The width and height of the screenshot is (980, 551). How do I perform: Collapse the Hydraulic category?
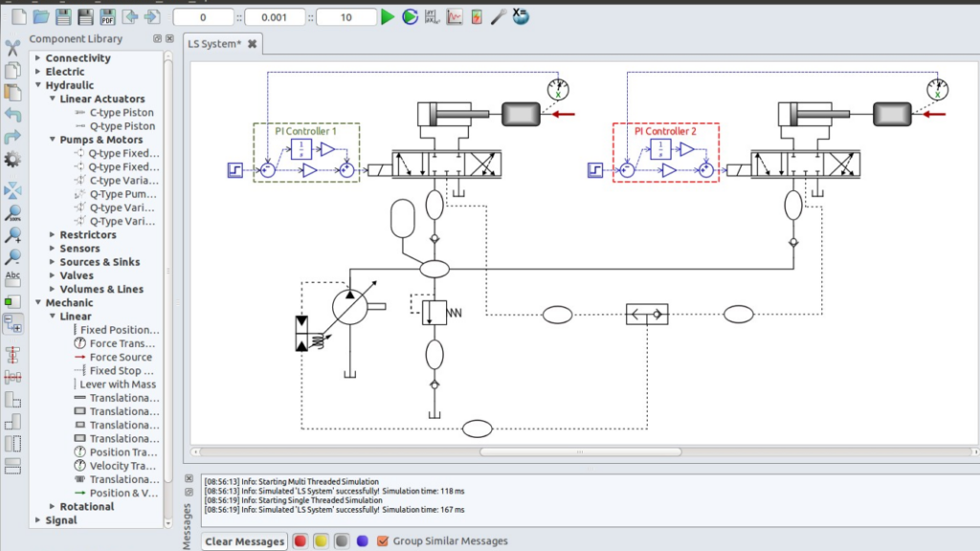(38, 85)
